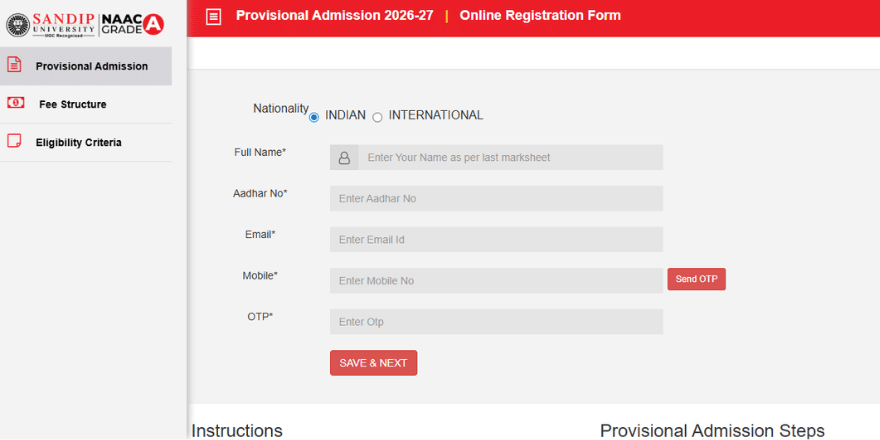The width and height of the screenshot is (880, 440).
Task: Focus the Email Id input field
Action: pyautogui.click(x=496, y=239)
